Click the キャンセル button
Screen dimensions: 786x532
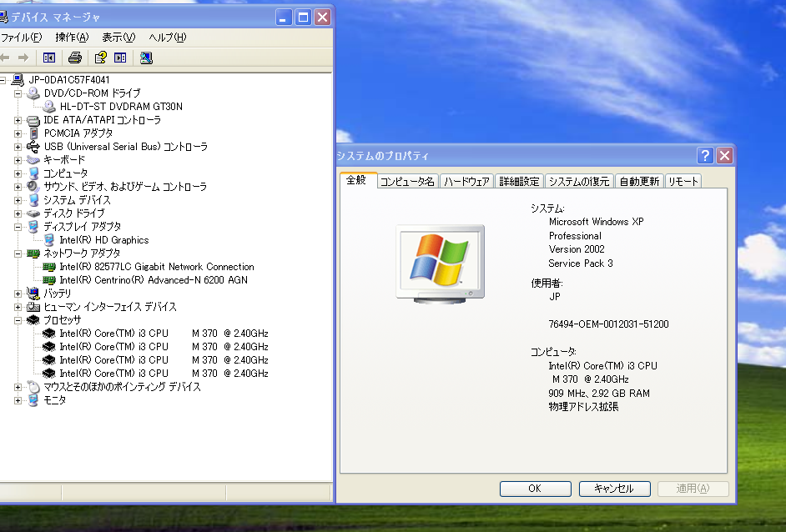614,489
